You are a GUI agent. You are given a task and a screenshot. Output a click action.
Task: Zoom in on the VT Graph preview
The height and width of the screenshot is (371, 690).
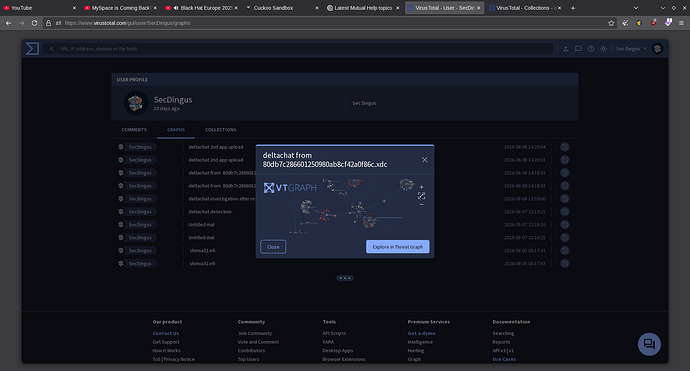[421, 187]
